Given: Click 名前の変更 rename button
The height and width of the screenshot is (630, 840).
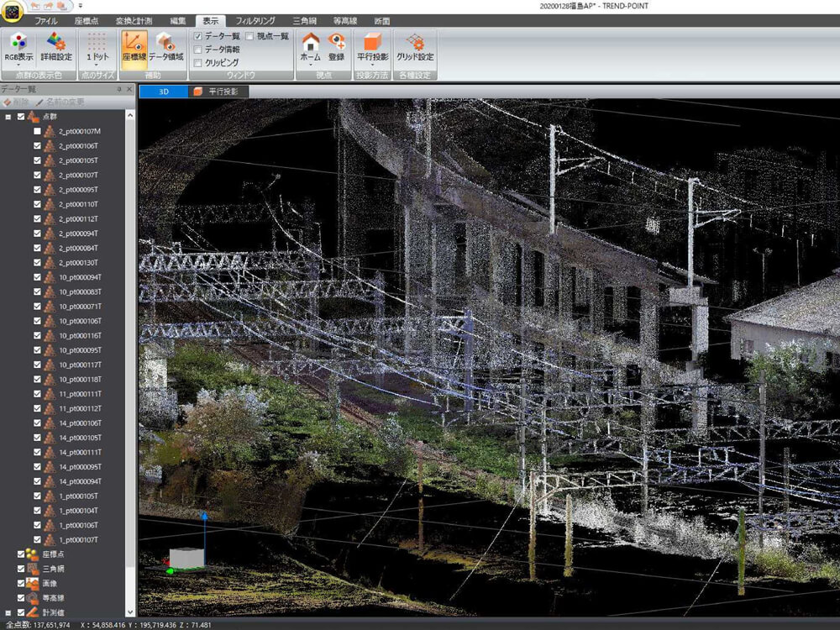Looking at the screenshot, I should pos(60,102).
